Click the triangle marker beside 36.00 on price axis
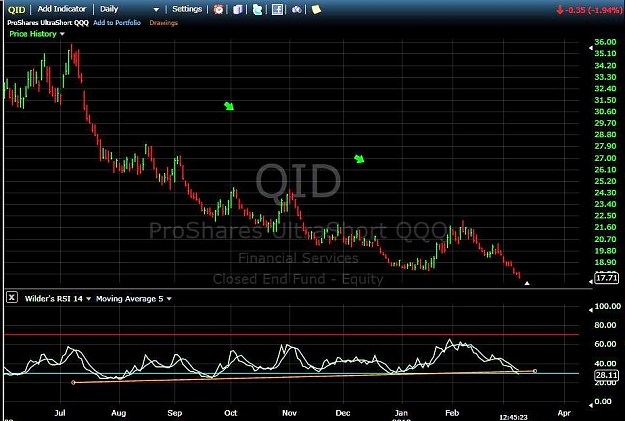Image resolution: width=625 pixels, height=421 pixels. tap(591, 48)
